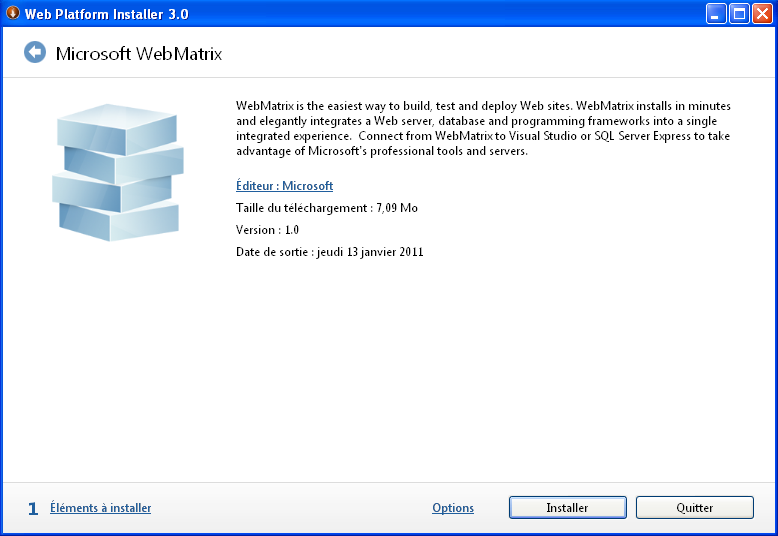Click the first line of the WebMatrix description
This screenshot has height=536, width=778.
pyautogui.click(x=483, y=105)
